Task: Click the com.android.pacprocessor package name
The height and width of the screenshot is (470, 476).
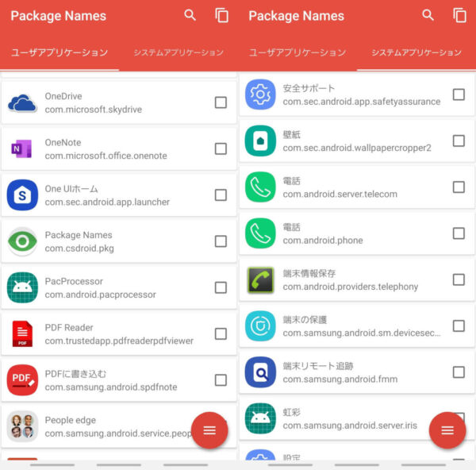Action: [101, 295]
